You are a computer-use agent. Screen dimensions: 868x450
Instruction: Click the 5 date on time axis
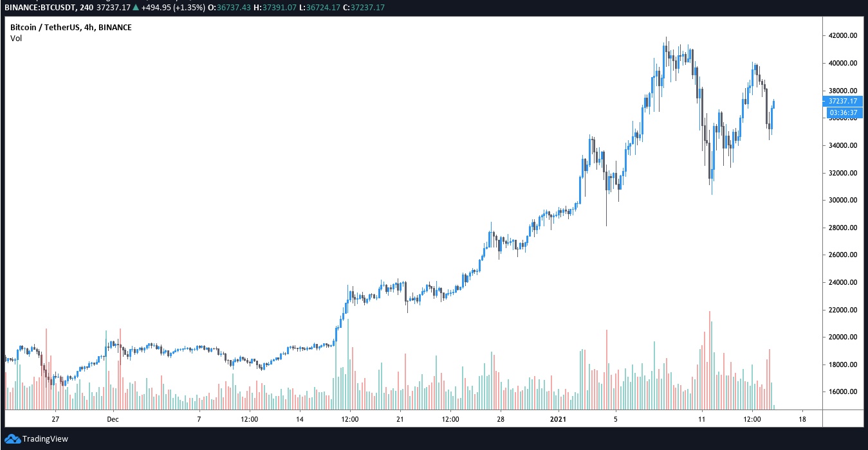(x=616, y=419)
